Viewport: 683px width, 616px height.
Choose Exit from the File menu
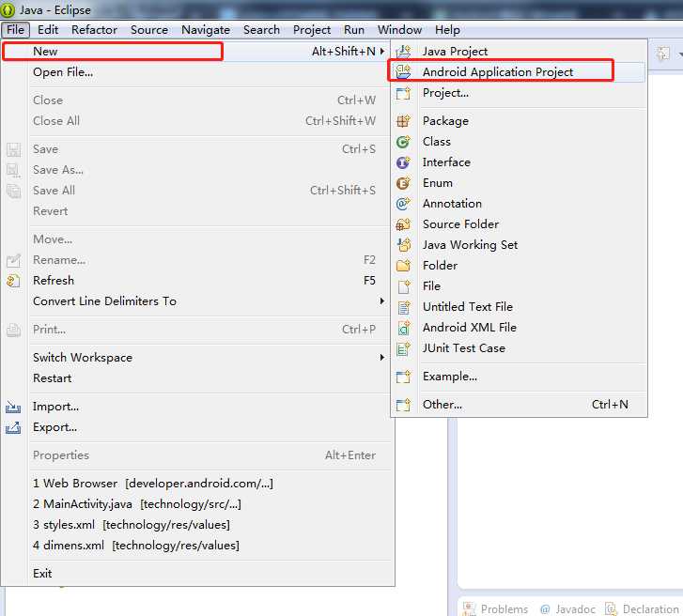[x=197, y=574]
